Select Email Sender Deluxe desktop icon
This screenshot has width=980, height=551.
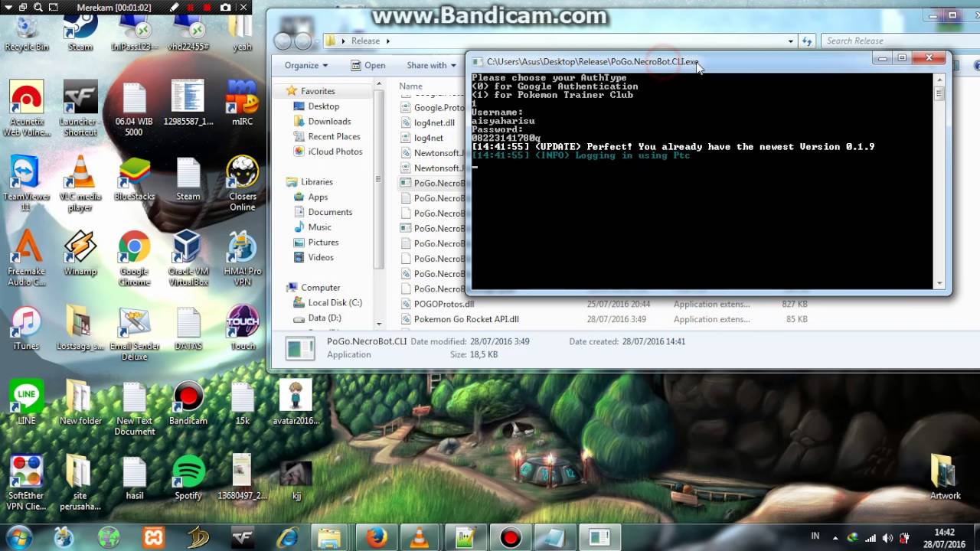click(x=134, y=334)
